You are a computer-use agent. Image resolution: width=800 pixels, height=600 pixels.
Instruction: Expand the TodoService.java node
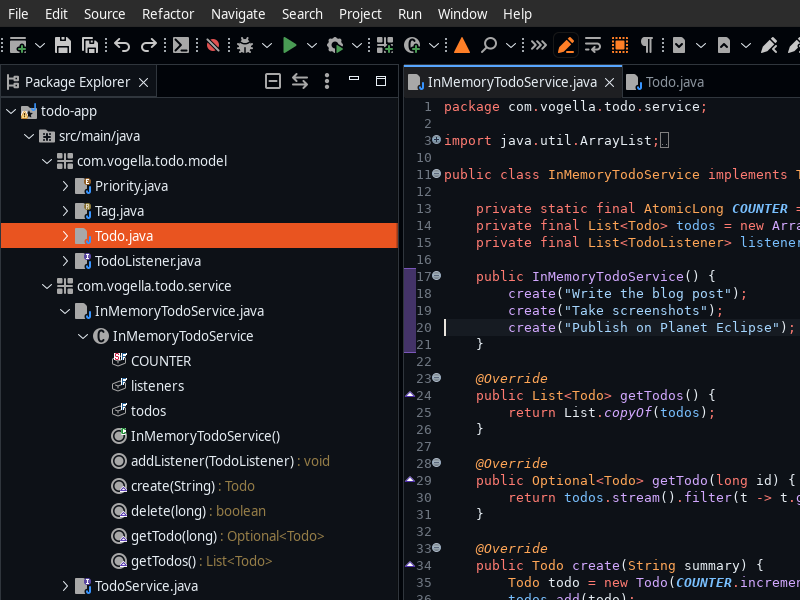(65, 586)
